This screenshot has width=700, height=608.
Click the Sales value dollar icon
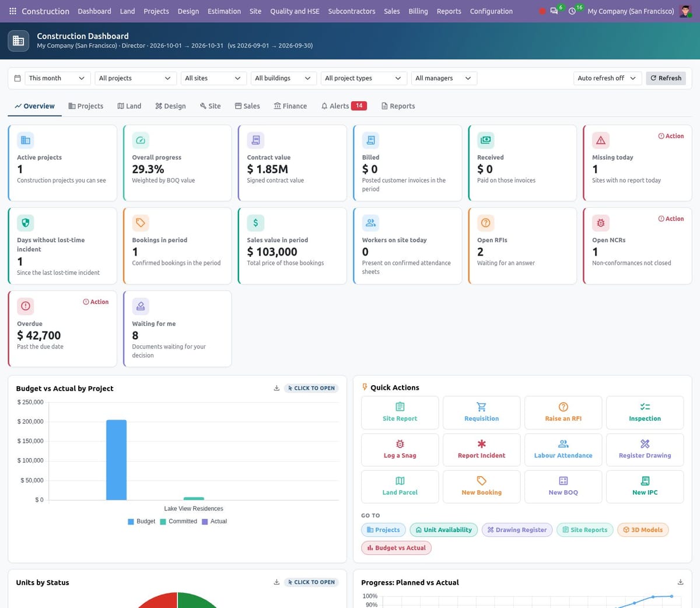coord(256,223)
